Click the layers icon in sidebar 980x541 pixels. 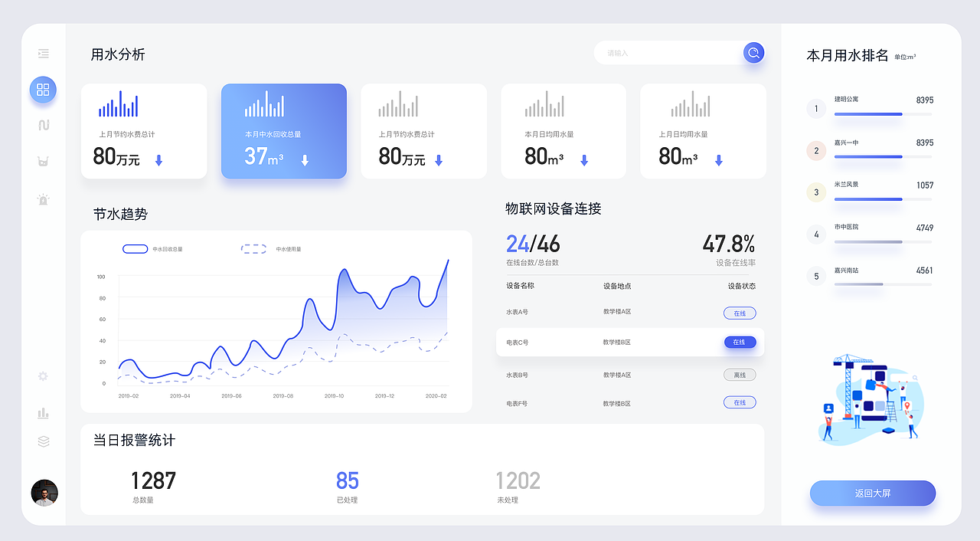[x=43, y=441]
